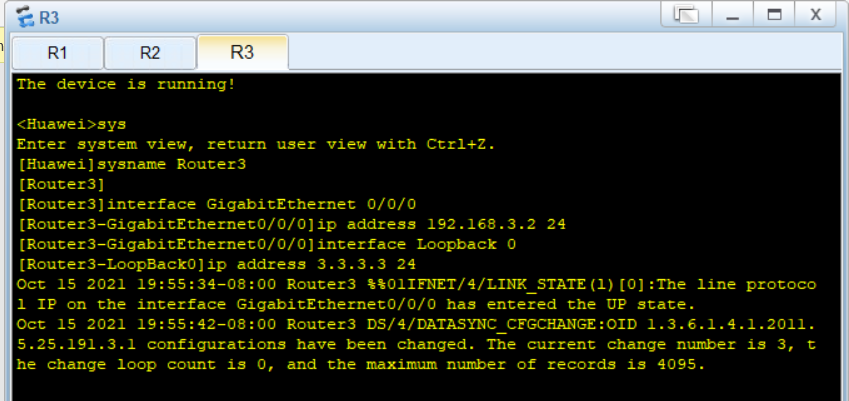This screenshot has height=401, width=849.
Task: Click the "<Huawei>sys" command line
Action: [x=71, y=124]
